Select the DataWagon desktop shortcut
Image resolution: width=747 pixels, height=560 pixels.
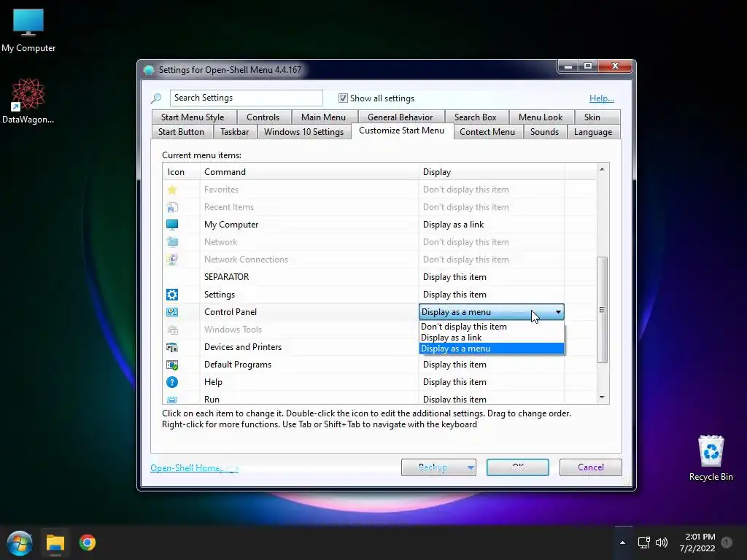pyautogui.click(x=28, y=101)
